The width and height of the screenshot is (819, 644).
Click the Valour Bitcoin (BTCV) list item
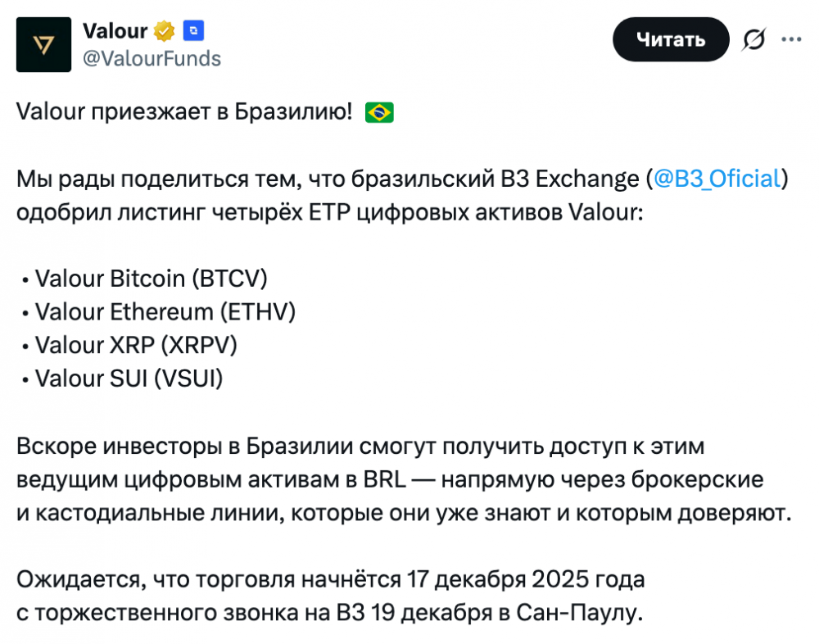coord(152,279)
